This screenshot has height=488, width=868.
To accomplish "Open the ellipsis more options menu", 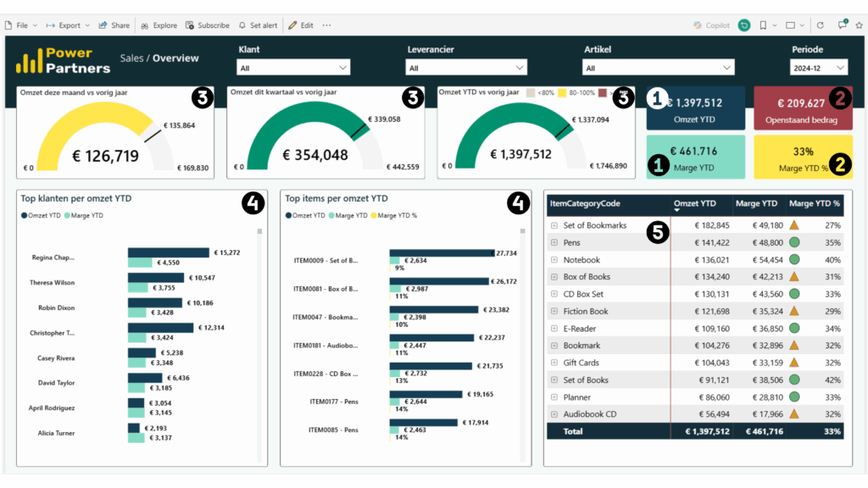I will (x=327, y=25).
